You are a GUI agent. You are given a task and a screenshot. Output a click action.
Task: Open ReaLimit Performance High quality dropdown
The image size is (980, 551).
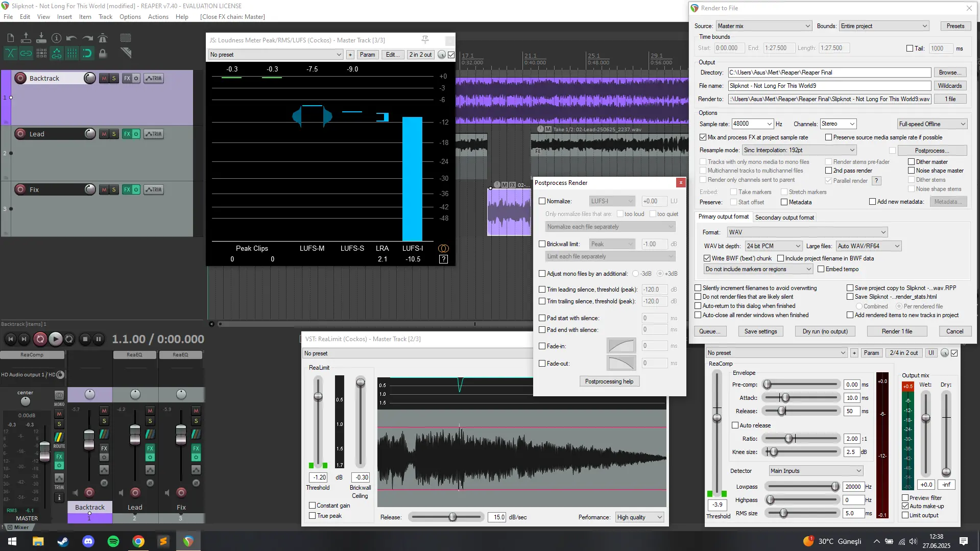pos(639,517)
